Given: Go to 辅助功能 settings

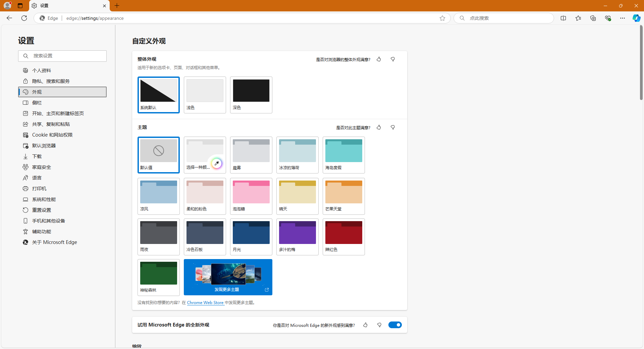Looking at the screenshot, I should click(62, 232).
